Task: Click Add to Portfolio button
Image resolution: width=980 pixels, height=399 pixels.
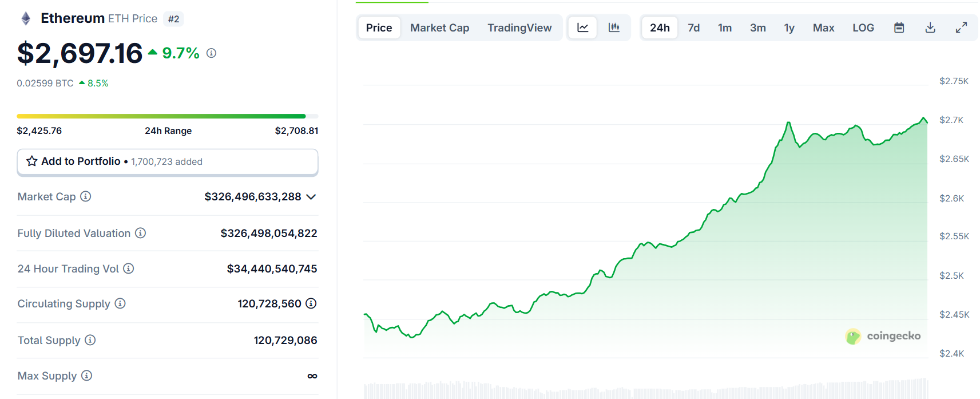Action: pos(168,162)
